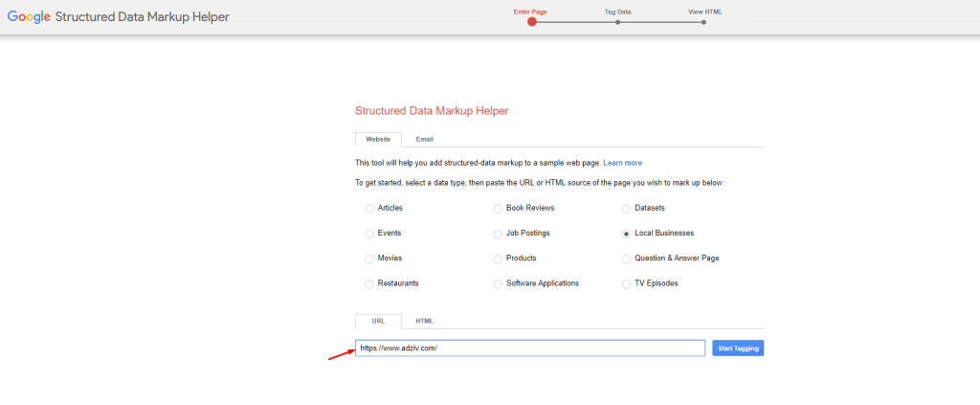Switch to the Email tab

(x=424, y=140)
